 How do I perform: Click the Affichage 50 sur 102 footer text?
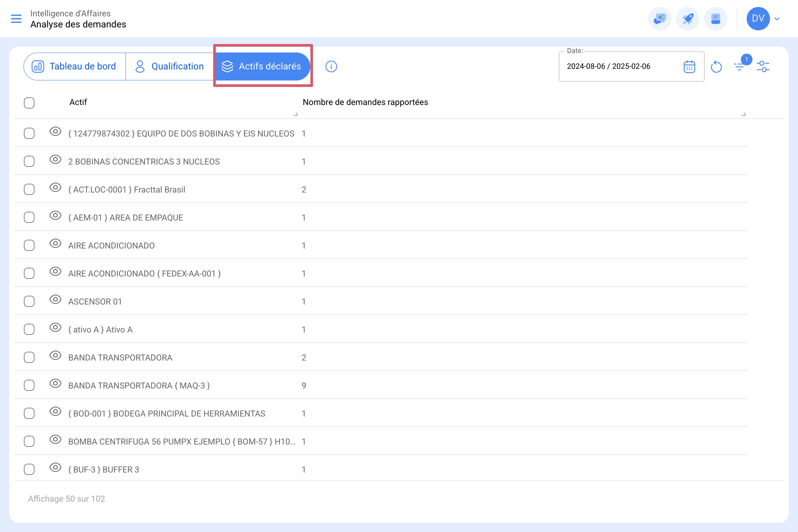[x=66, y=499]
